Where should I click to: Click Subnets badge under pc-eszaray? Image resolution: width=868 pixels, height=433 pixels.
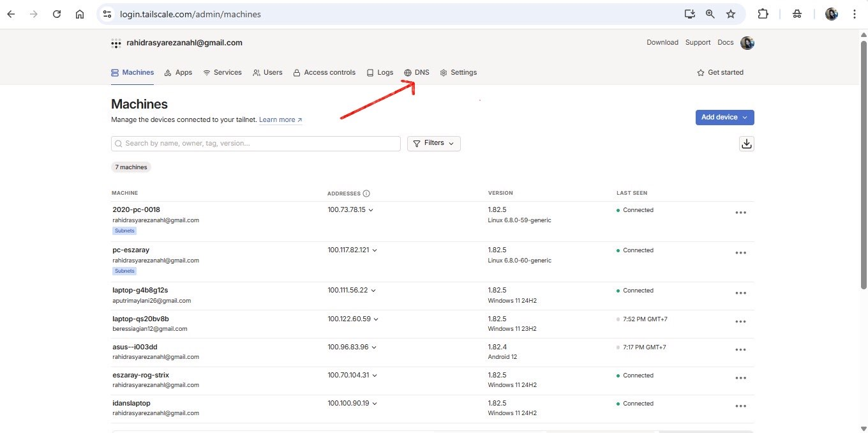pyautogui.click(x=124, y=271)
